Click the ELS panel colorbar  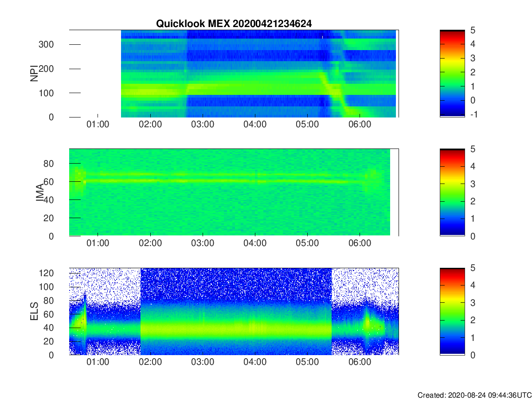[452, 311]
